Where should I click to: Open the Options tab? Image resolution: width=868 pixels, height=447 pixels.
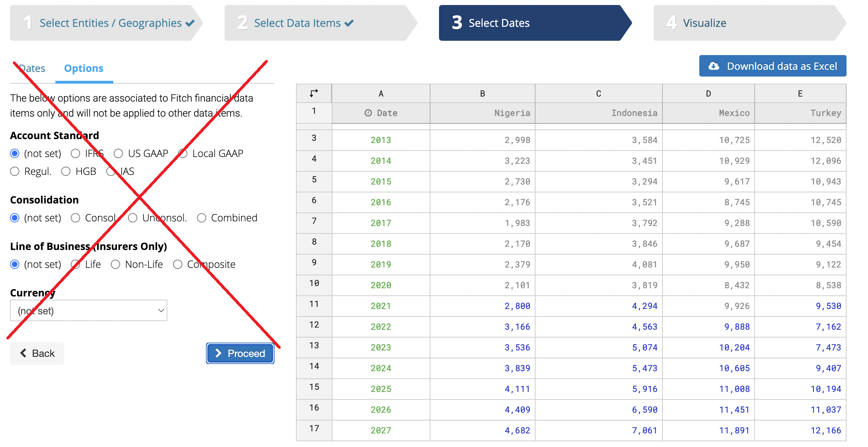(x=84, y=68)
